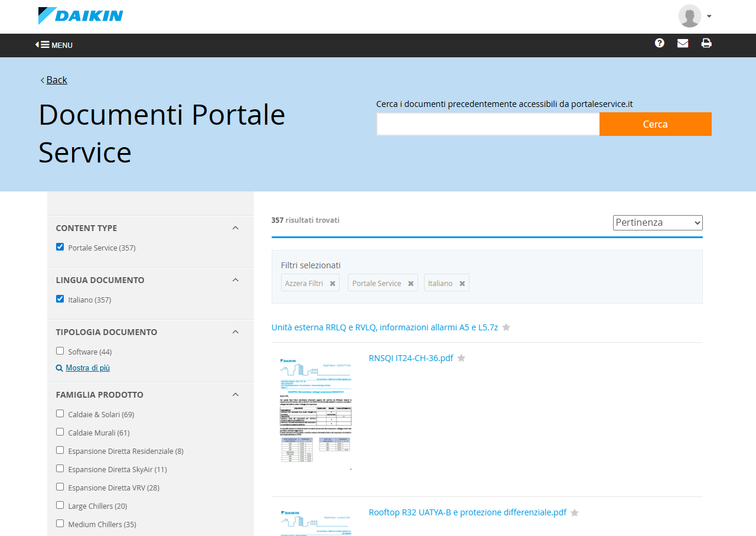The image size is (756, 536).
Task: Enable the Caldaie & Solari checkbox
Action: (x=60, y=414)
